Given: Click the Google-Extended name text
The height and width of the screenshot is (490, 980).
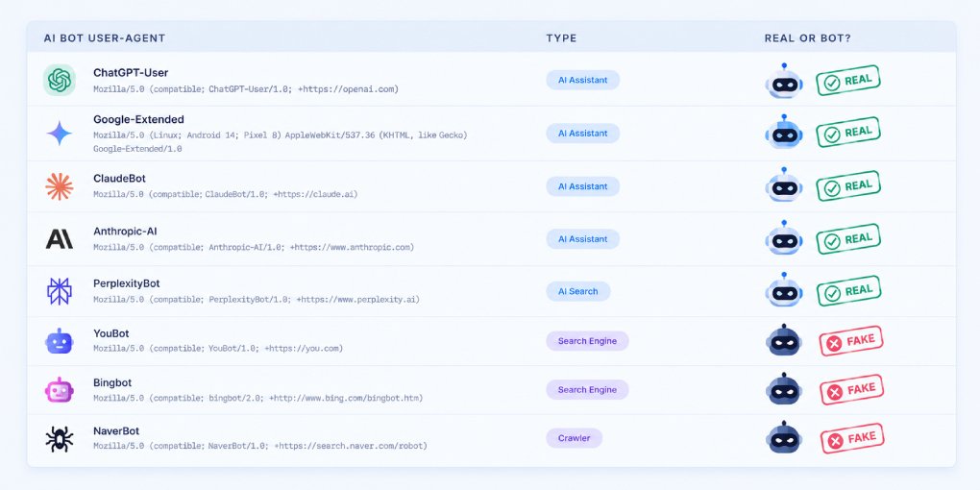Looking at the screenshot, I should [138, 119].
